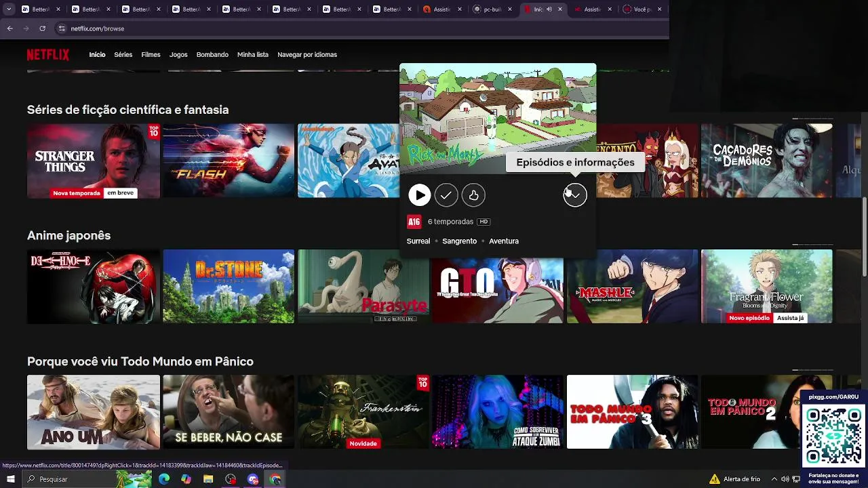Open the Fragrant Flower Blooms with Dignity thumbnail
868x488 pixels.
(766, 286)
